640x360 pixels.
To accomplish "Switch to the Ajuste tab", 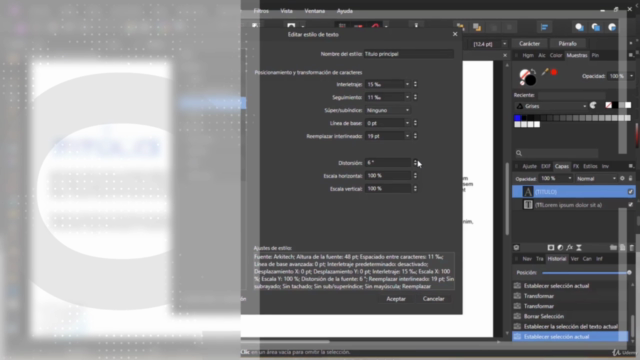I will 529,166.
